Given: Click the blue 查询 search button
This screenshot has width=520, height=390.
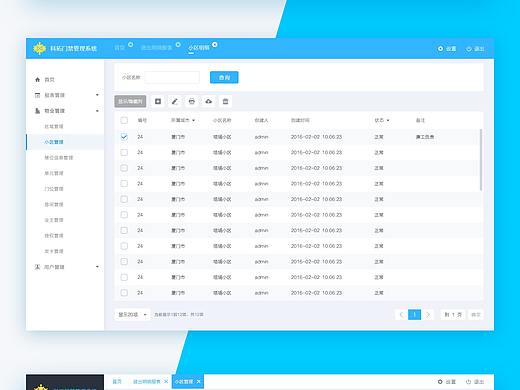Looking at the screenshot, I should 224,77.
